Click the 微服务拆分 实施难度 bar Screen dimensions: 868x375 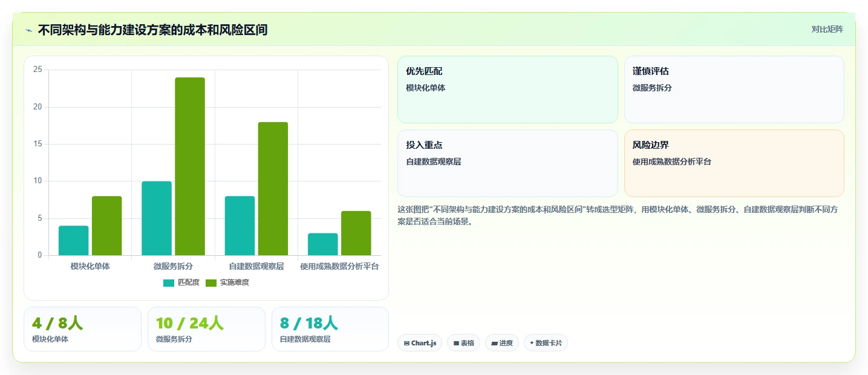[x=190, y=166]
